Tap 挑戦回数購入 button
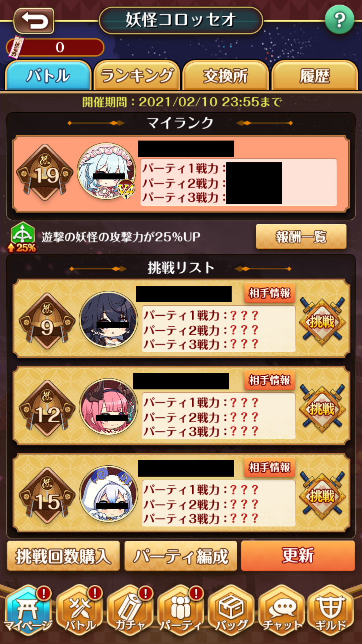 pyautogui.click(x=63, y=556)
